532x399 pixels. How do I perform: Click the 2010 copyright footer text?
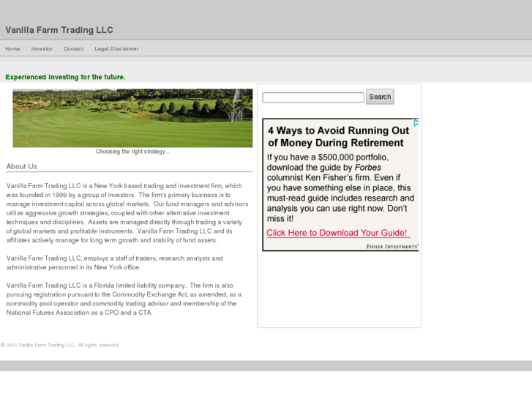(x=60, y=345)
